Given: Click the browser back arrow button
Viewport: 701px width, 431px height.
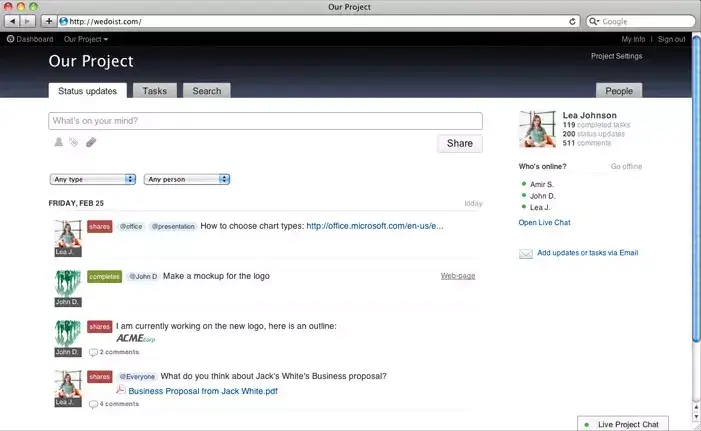Looking at the screenshot, I should click(x=12, y=21).
